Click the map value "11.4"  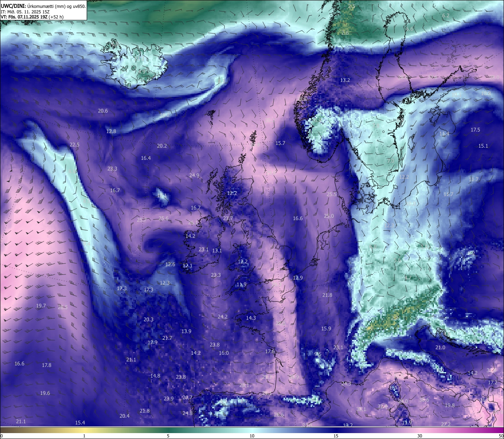pyautogui.click(x=444, y=134)
